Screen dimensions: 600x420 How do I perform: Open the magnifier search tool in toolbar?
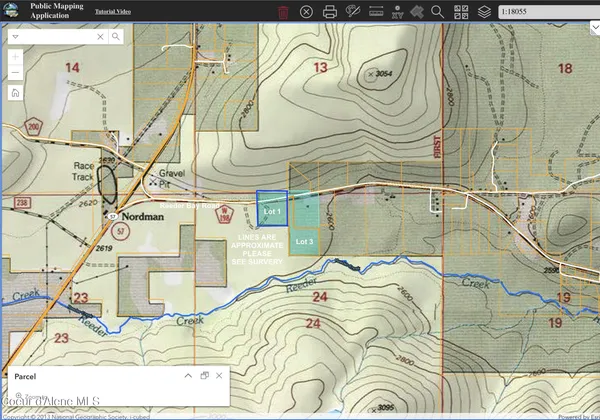coord(437,12)
